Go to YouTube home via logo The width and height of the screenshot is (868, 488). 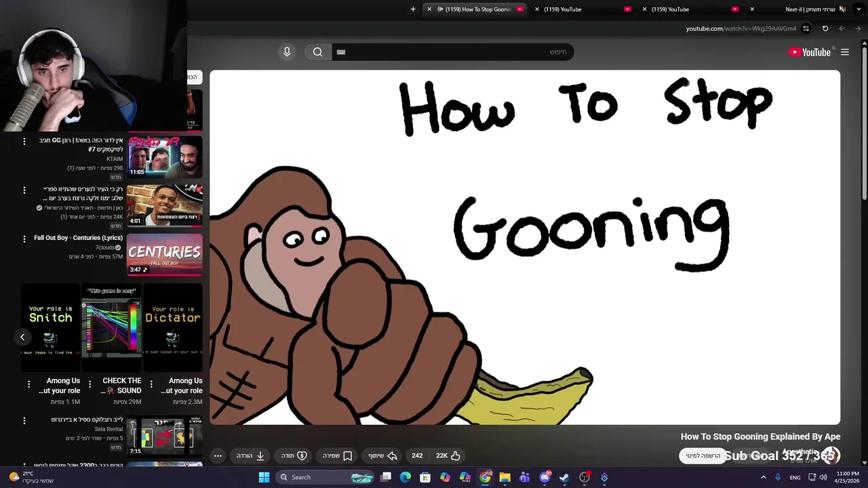810,52
